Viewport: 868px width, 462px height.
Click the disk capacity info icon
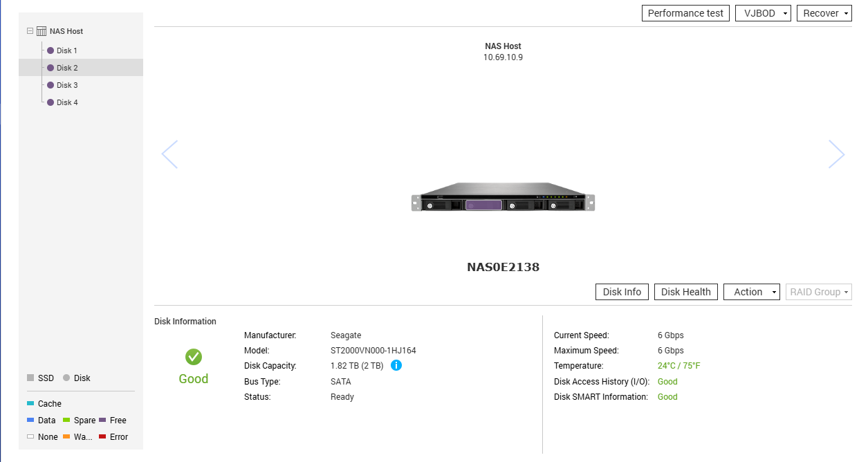tap(396, 365)
